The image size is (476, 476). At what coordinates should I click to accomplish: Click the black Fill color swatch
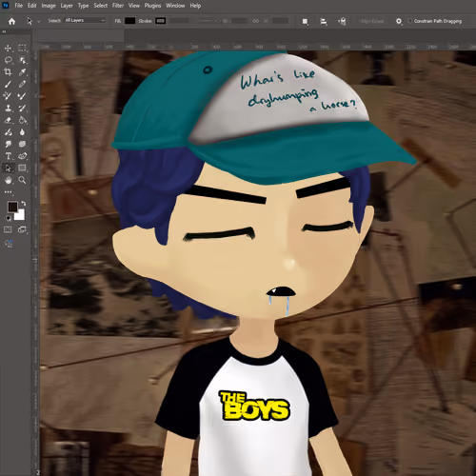pyautogui.click(x=129, y=21)
